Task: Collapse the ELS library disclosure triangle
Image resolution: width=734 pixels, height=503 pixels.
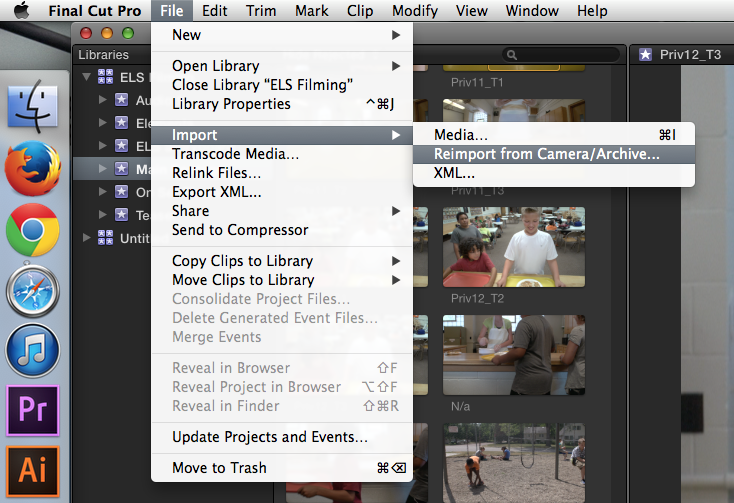Action: pyautogui.click(x=88, y=77)
